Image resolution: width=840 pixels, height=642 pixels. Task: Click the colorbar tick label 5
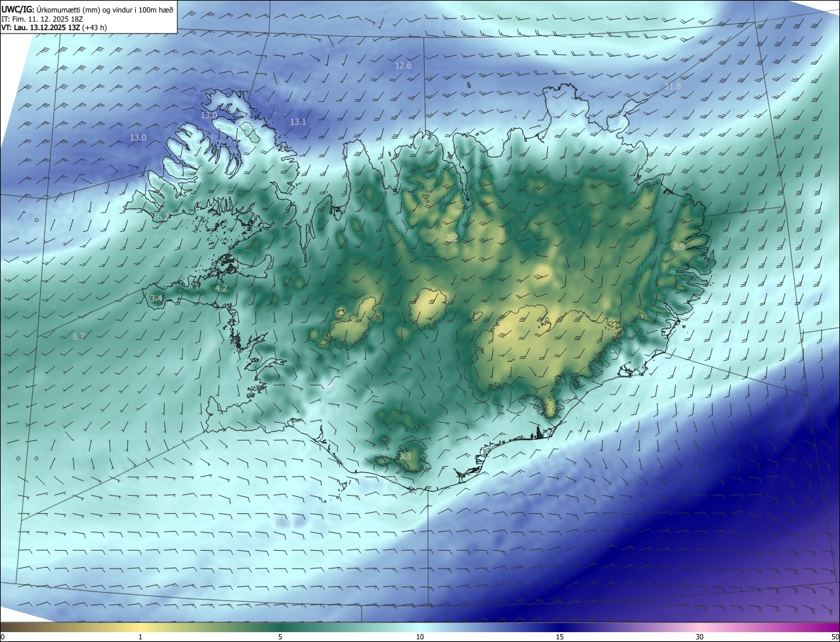click(x=280, y=637)
